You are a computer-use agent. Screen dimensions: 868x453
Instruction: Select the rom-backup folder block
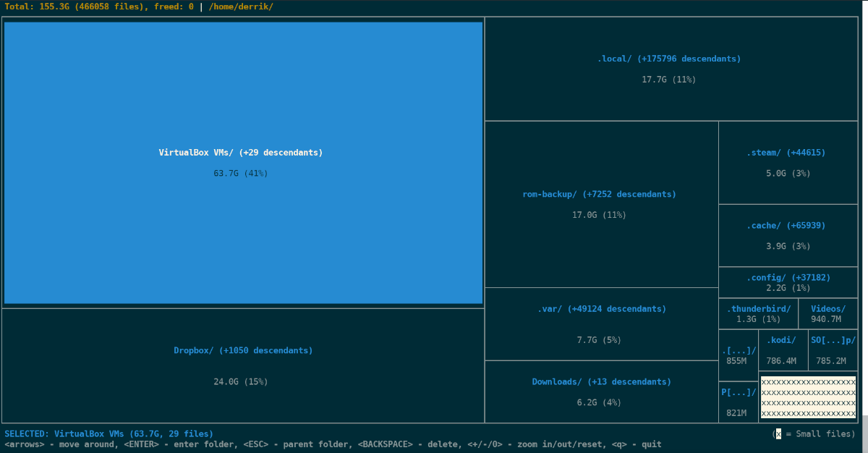(x=601, y=204)
